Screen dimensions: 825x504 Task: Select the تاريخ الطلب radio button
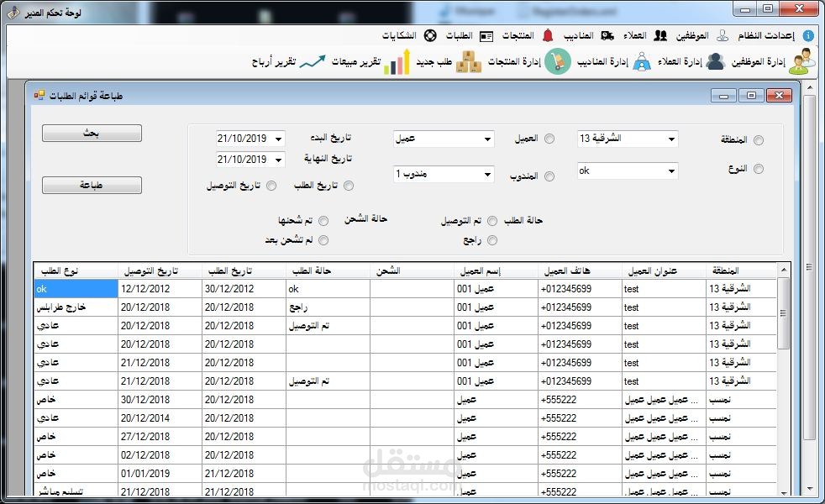tap(349, 186)
